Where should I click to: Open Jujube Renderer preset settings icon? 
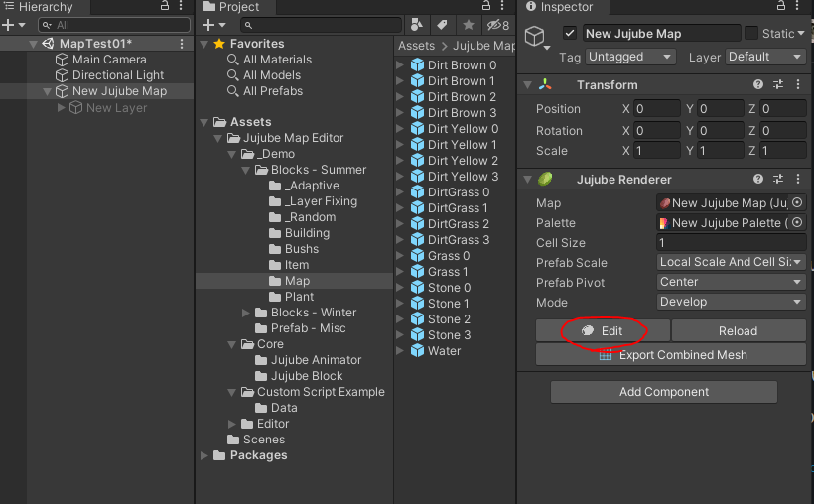(779, 180)
